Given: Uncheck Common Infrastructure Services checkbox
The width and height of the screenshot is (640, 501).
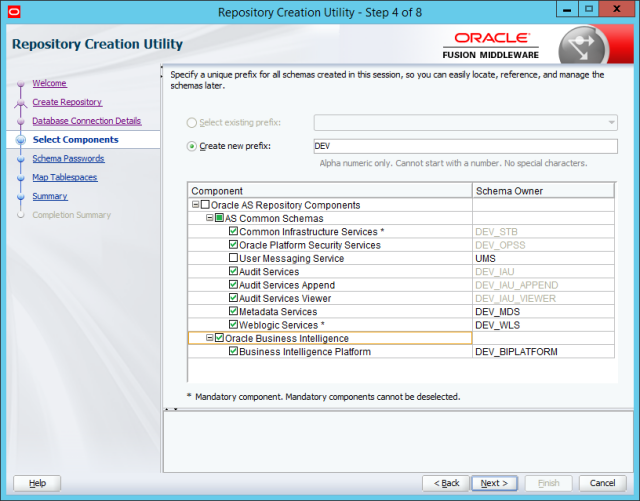Looking at the screenshot, I should pyautogui.click(x=233, y=231).
